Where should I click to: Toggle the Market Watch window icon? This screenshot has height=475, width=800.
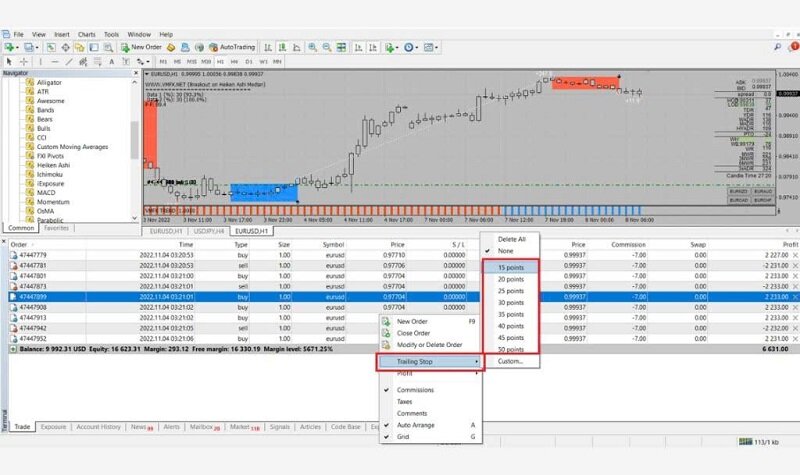[x=51, y=47]
